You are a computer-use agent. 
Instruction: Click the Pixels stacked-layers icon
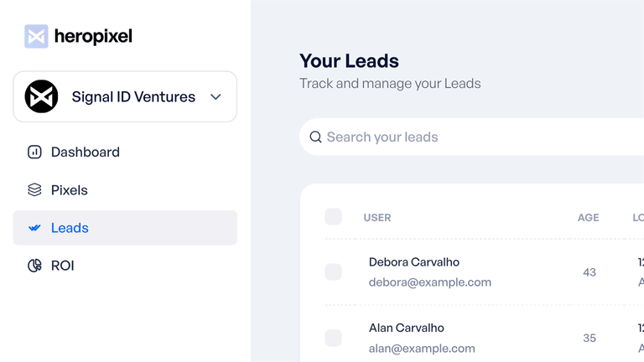click(x=34, y=189)
